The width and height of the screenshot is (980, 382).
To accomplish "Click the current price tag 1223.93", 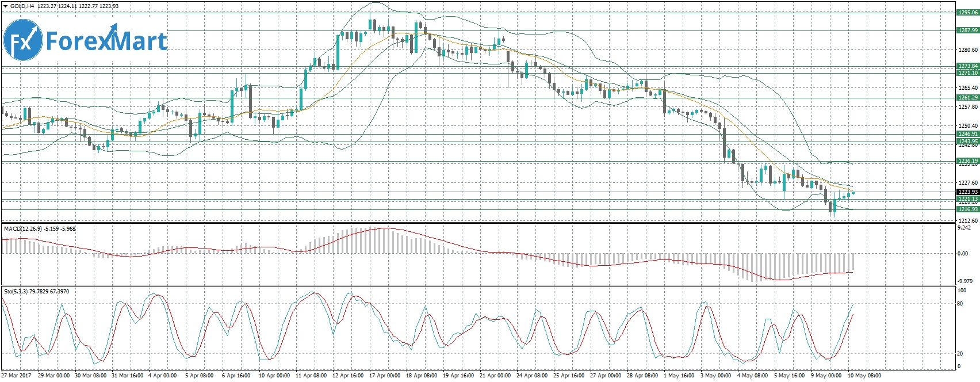I will [967, 192].
